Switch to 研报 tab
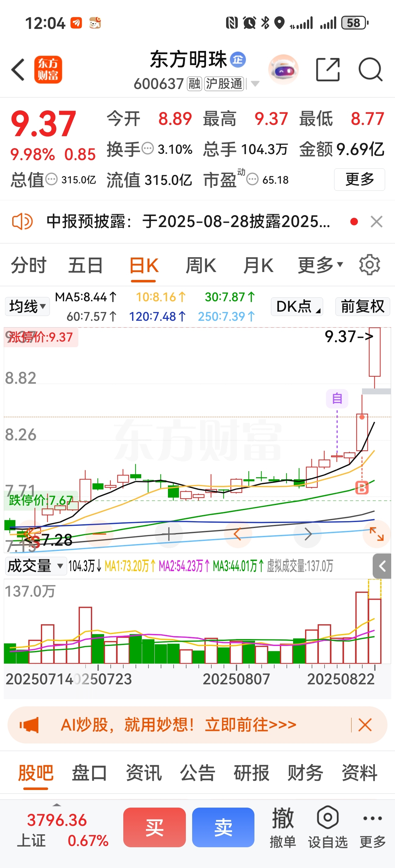 click(251, 773)
